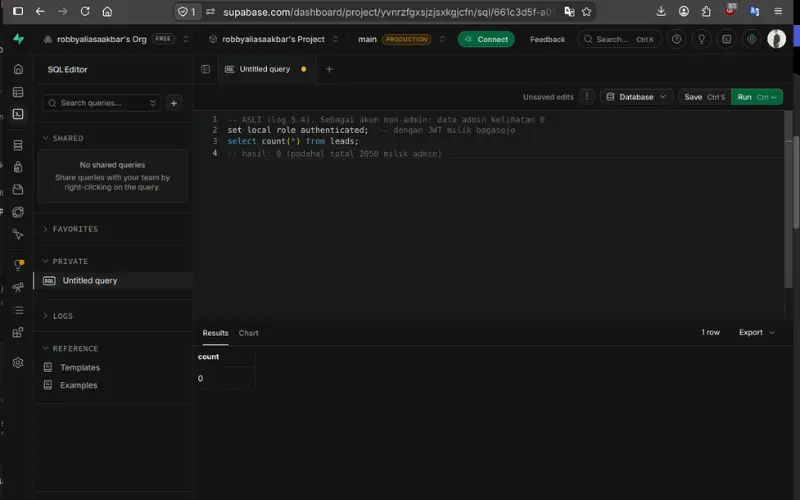Open the AI assistant icon in header
The image size is (800, 500).
pyautogui.click(x=752, y=39)
